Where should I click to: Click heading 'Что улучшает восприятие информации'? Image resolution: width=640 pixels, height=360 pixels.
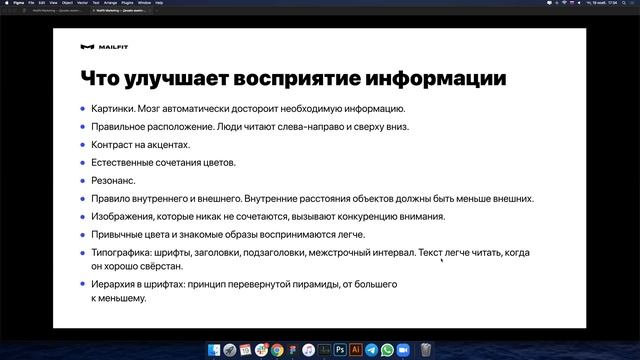click(x=293, y=78)
